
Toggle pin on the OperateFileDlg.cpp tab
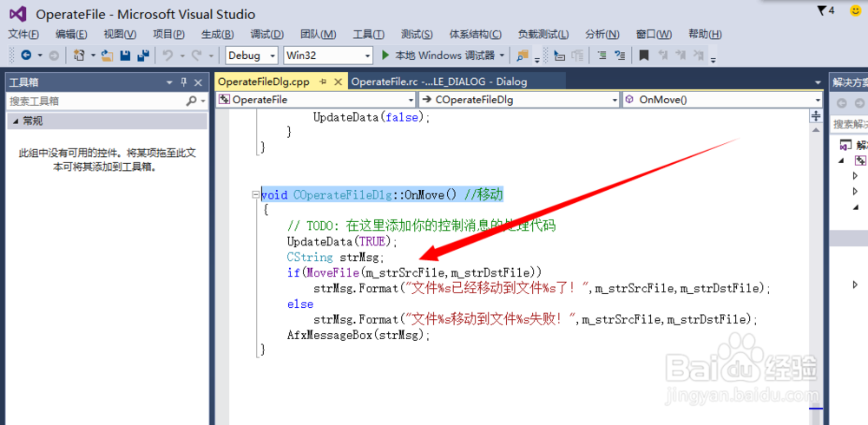point(323,82)
